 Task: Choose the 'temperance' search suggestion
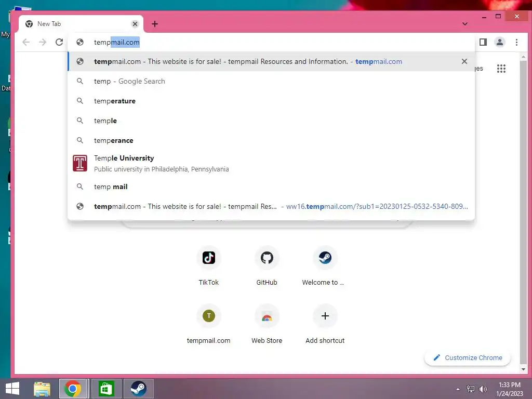coord(271,140)
